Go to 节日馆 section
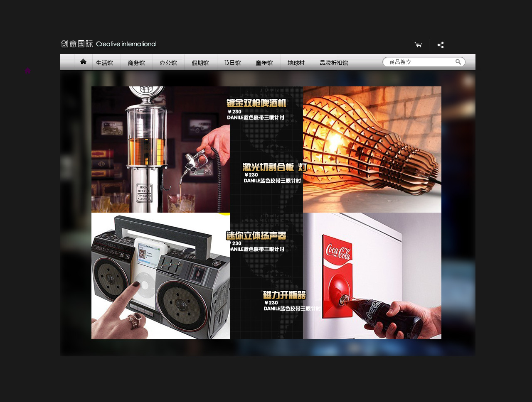The image size is (532, 402). click(x=232, y=63)
